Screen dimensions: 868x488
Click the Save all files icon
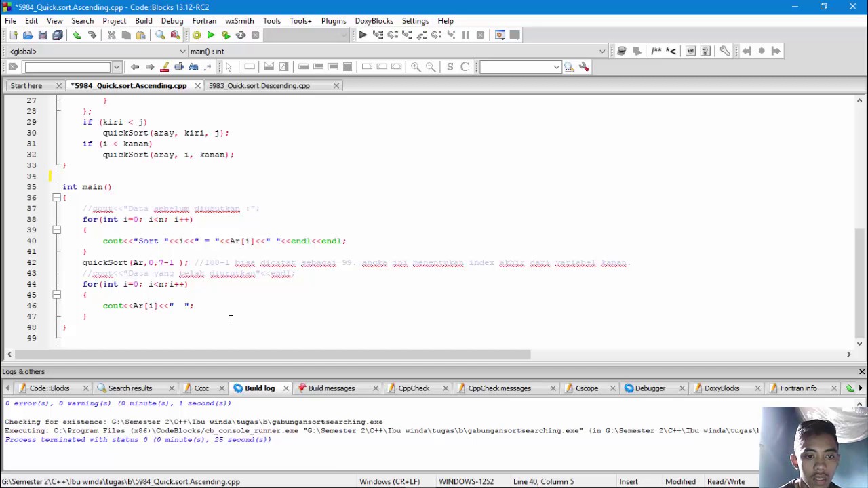click(x=58, y=35)
